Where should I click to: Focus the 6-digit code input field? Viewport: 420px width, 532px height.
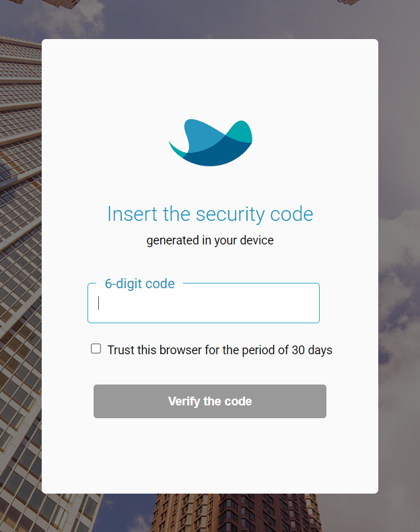click(x=203, y=303)
